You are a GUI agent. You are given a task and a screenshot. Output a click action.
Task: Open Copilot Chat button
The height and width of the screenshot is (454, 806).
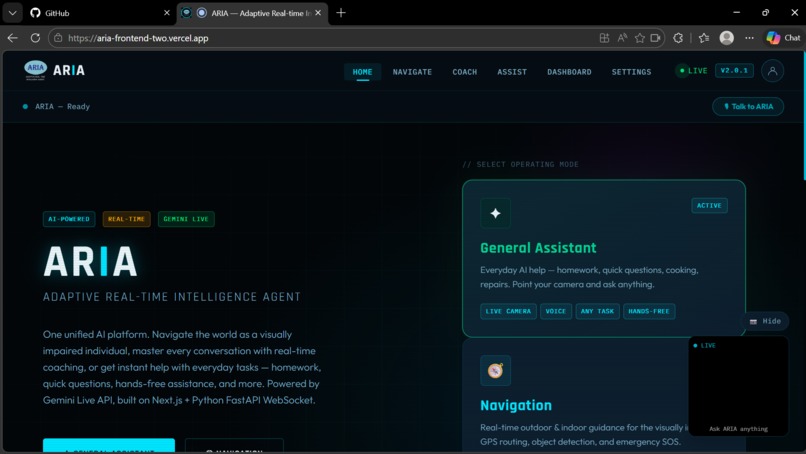pyautogui.click(x=783, y=38)
